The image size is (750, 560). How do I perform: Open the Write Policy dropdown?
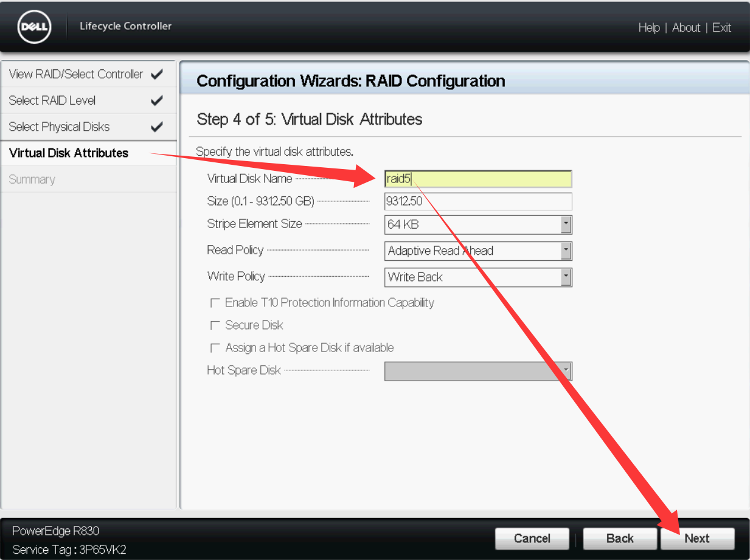[566, 277]
